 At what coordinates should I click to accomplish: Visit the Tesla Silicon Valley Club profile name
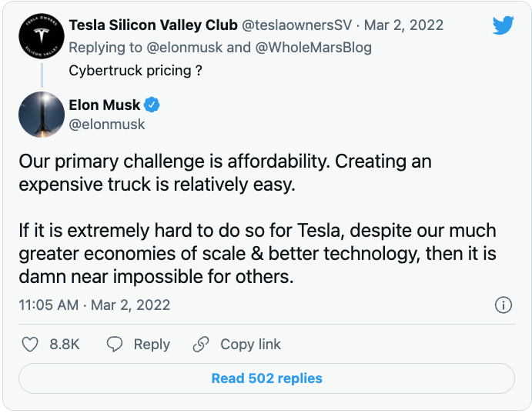coord(152,25)
